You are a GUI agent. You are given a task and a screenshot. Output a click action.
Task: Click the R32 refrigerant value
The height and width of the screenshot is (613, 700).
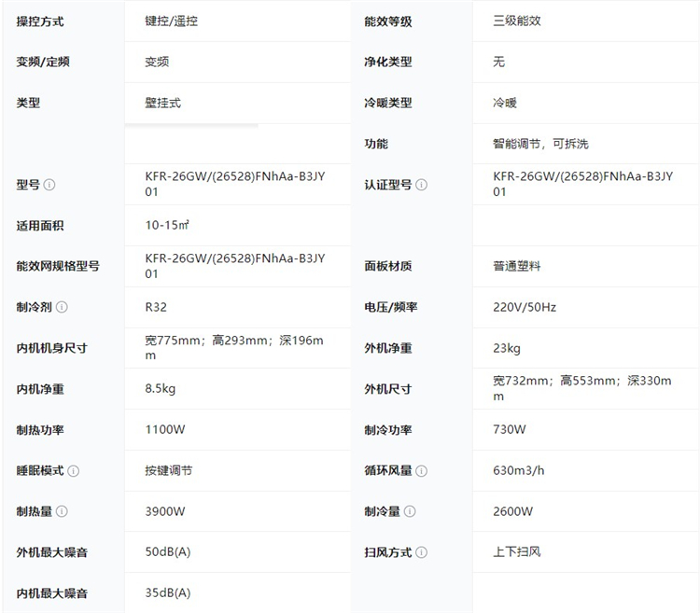pyautogui.click(x=156, y=307)
